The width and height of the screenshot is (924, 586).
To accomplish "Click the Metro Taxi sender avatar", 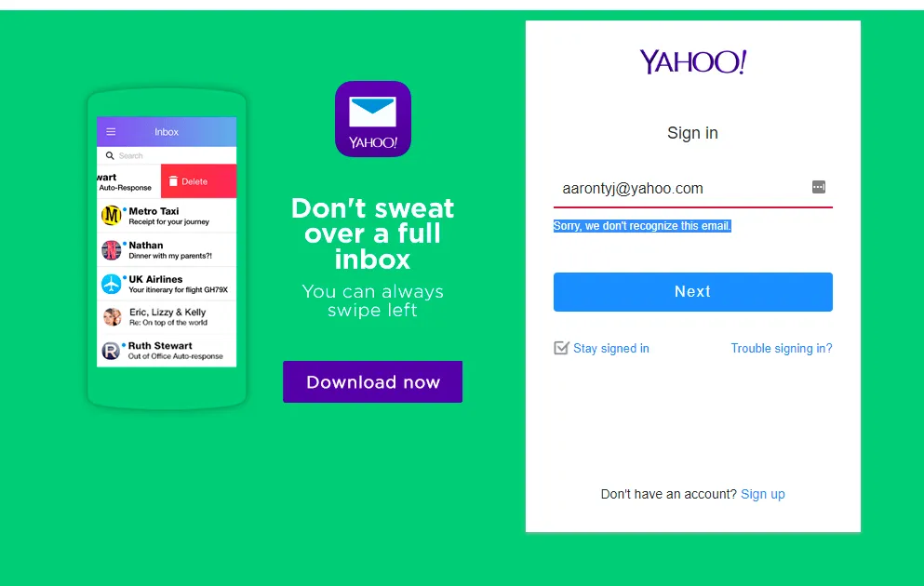I will [x=111, y=216].
